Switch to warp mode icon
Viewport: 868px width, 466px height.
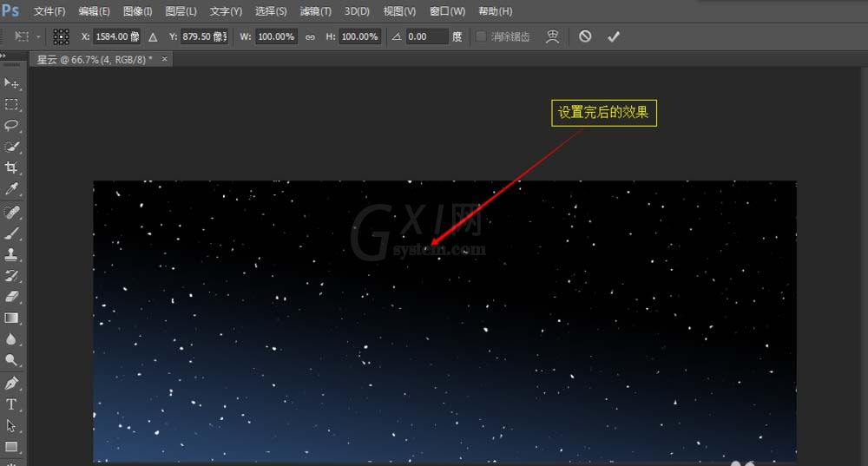tap(552, 36)
